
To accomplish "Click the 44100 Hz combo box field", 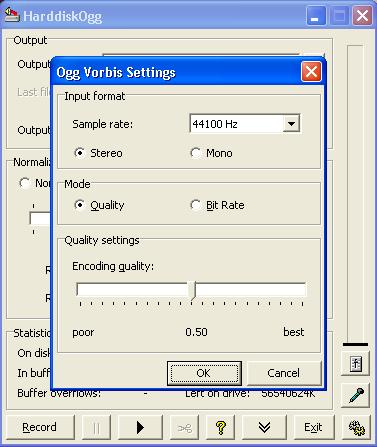I will pos(245,124).
